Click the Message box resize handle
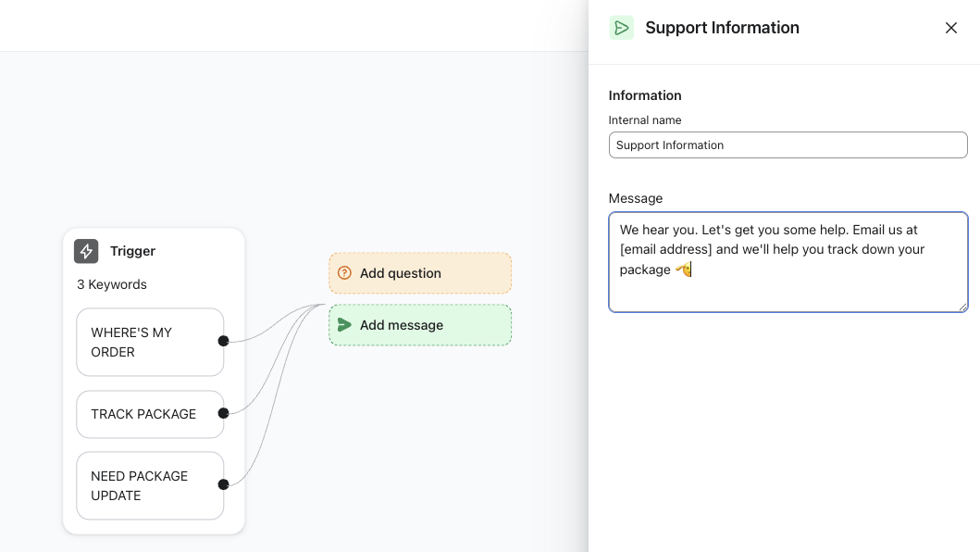Viewport: 980px width, 552px height. point(962,307)
